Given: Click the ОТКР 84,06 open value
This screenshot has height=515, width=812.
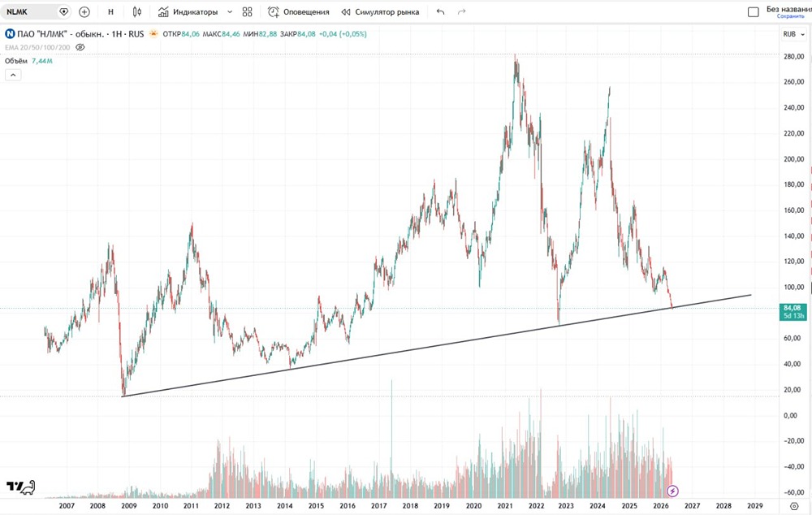Looking at the screenshot, I should tap(181, 33).
